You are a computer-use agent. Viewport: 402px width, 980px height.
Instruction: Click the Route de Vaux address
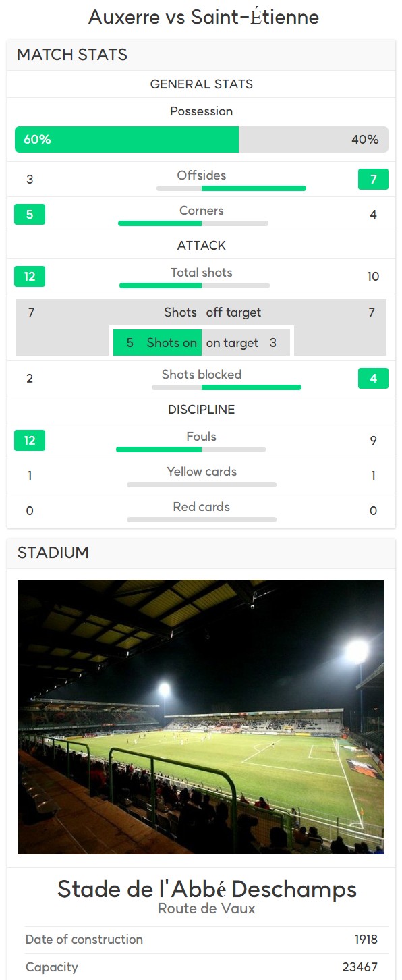point(207,908)
